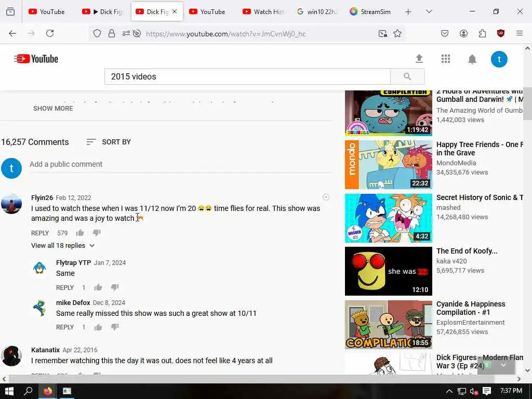Switch to the Watch Hist tab
Screen dimensions: 532x399
[263, 11]
